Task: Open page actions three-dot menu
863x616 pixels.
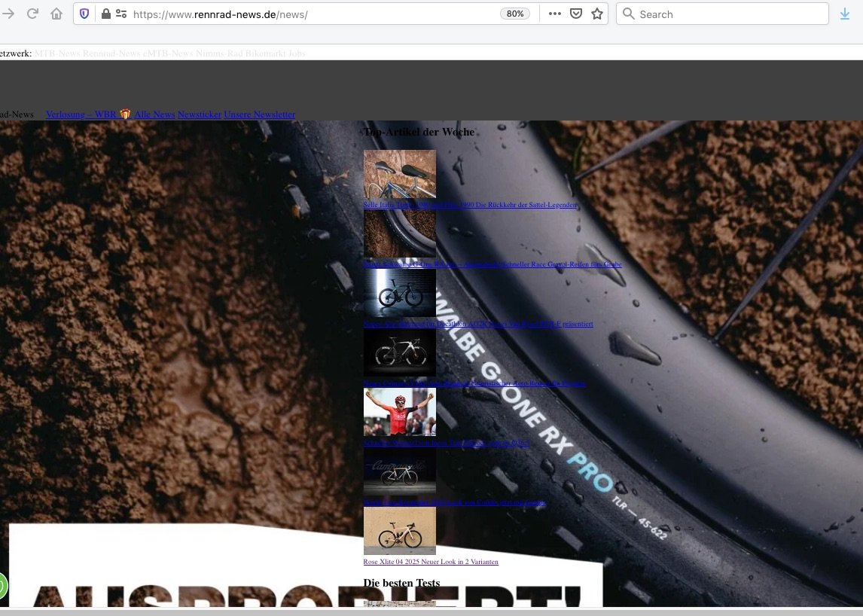Action: pyautogui.click(x=554, y=14)
